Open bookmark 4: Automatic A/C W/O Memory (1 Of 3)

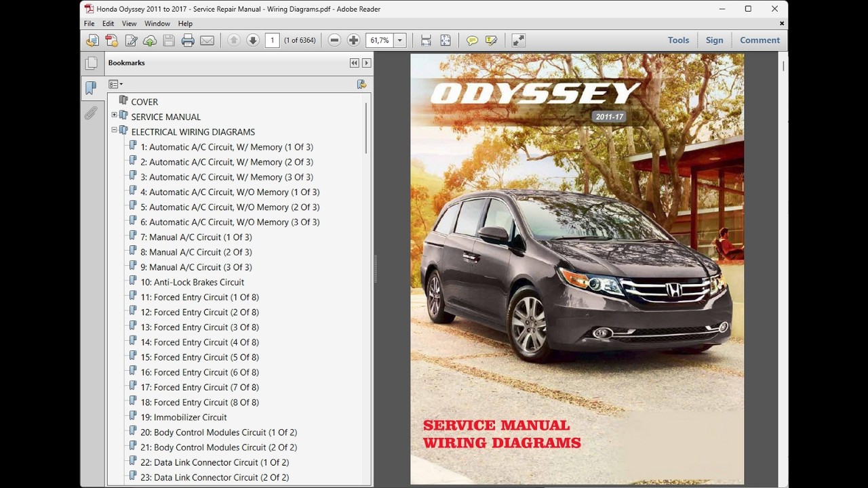230,192
